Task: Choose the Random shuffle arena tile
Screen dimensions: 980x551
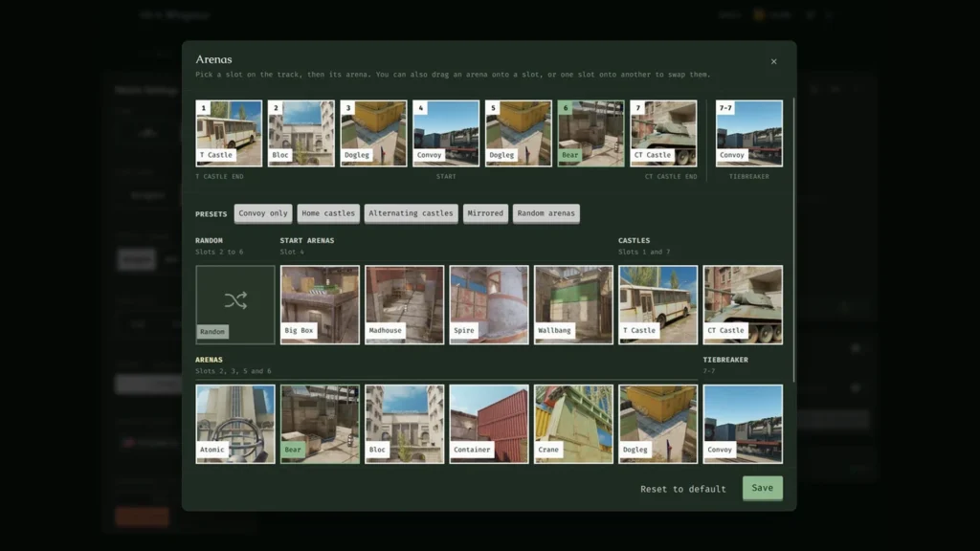Action: tap(235, 305)
